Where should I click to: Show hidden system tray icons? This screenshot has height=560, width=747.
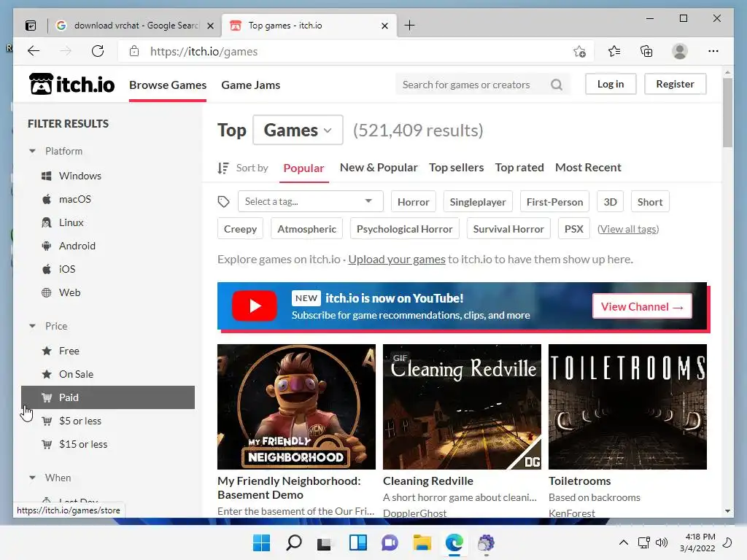tap(623, 542)
